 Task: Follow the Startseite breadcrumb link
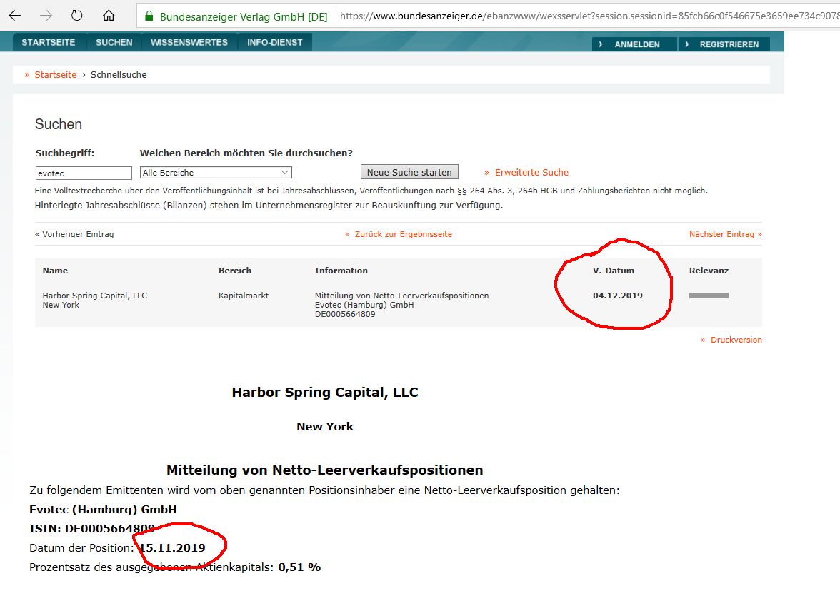tap(56, 74)
